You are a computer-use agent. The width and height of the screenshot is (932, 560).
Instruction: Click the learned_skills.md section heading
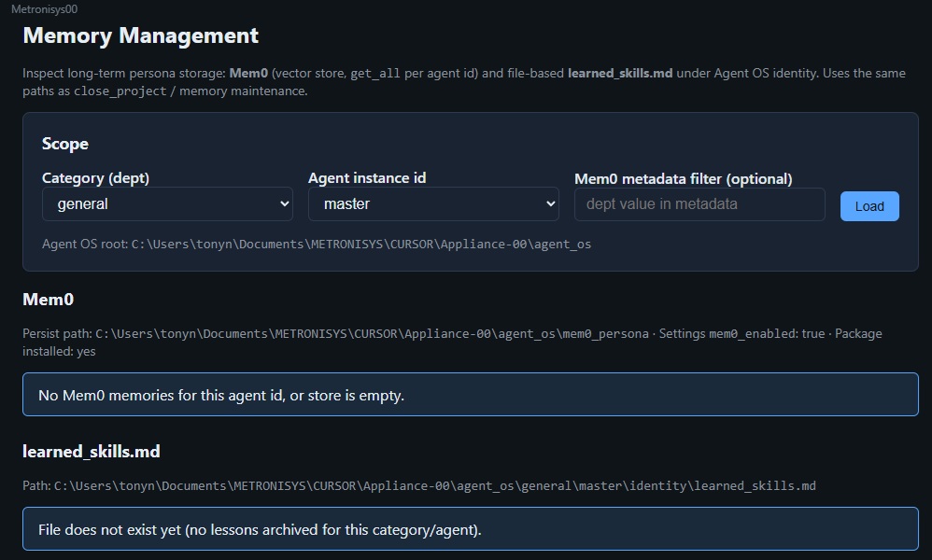point(91,452)
